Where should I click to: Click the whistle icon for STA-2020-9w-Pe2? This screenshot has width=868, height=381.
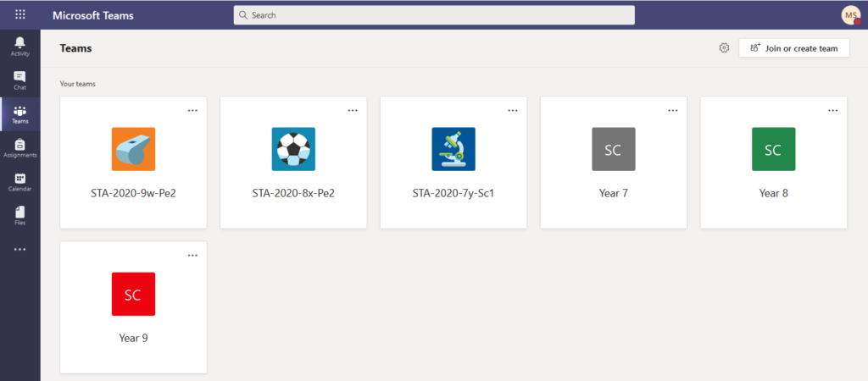click(x=133, y=149)
